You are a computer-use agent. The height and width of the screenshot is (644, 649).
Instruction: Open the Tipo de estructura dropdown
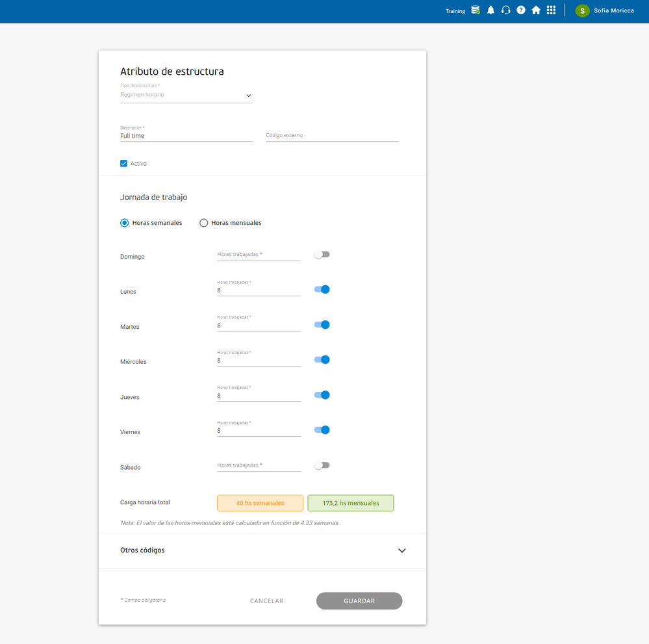click(x=186, y=95)
